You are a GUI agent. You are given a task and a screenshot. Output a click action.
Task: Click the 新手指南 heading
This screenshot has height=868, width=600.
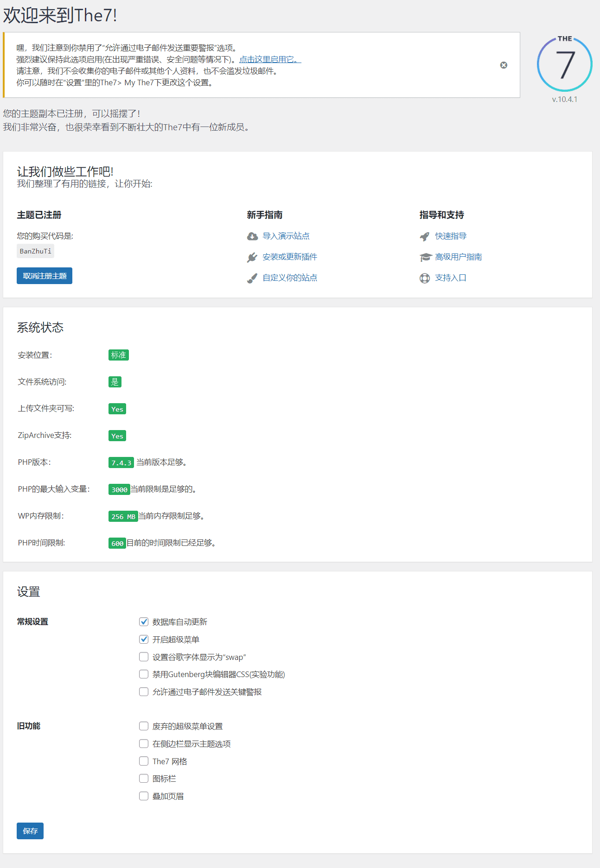coord(265,215)
